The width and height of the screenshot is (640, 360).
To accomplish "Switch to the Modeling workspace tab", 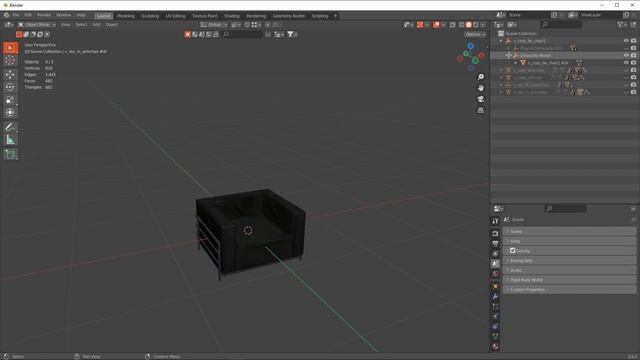I will pyautogui.click(x=126, y=16).
